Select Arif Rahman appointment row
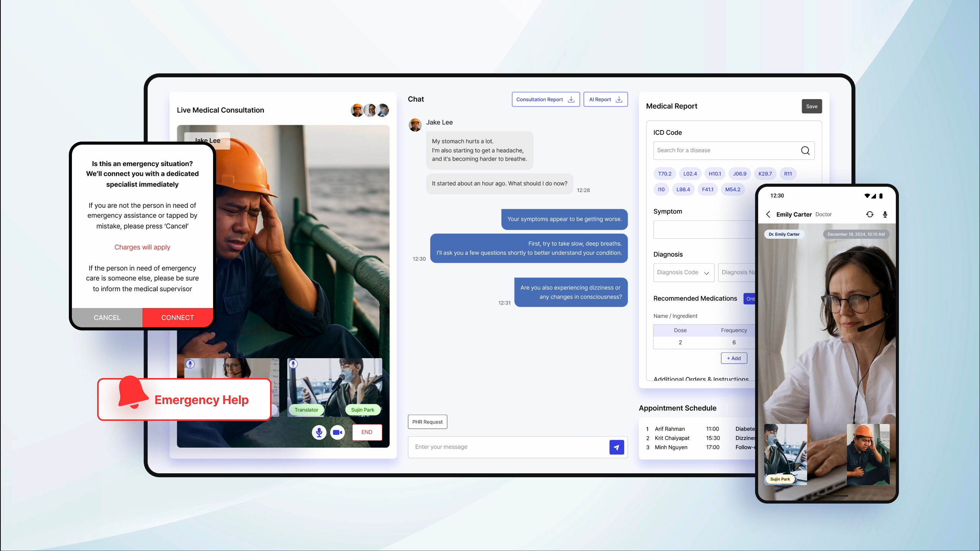This screenshot has height=551, width=980. (669, 429)
